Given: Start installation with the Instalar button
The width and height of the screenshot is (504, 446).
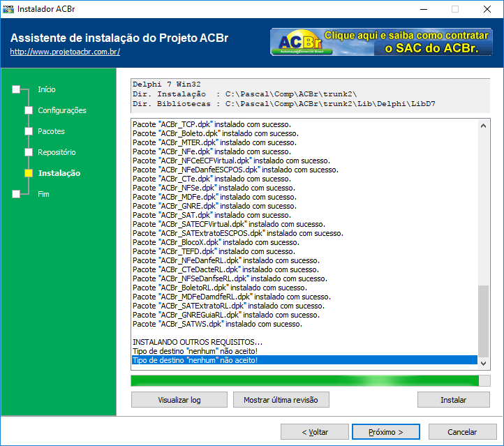Looking at the screenshot, I should coord(454,400).
